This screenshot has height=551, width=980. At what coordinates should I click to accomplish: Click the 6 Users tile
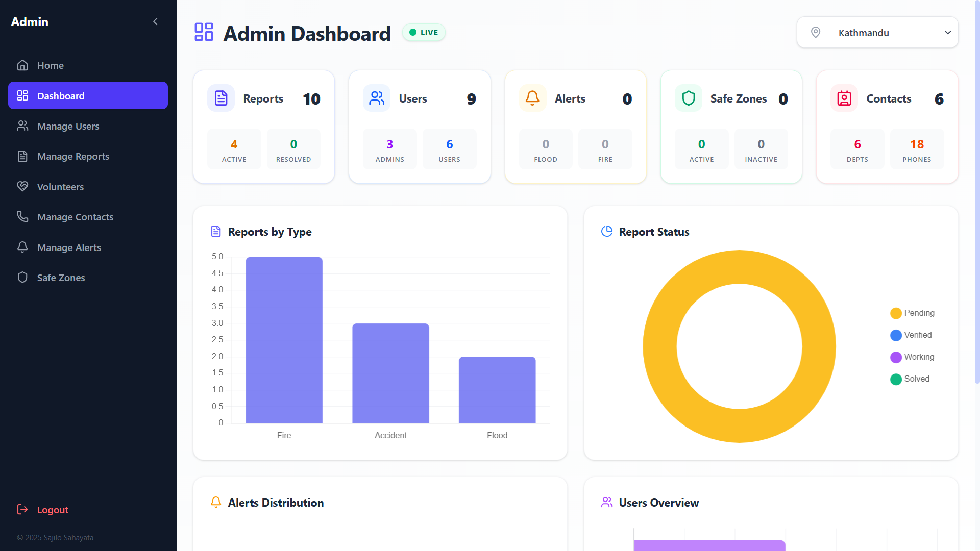(x=449, y=149)
